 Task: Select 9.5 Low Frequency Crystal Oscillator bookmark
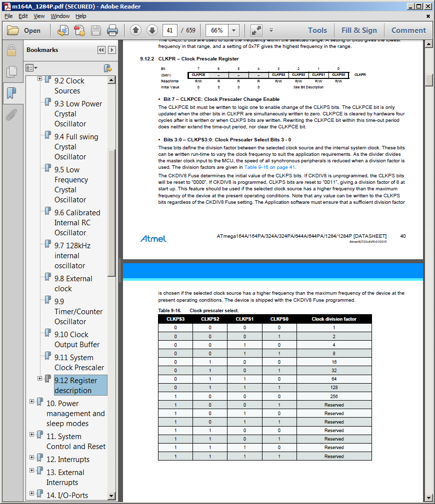(x=71, y=184)
